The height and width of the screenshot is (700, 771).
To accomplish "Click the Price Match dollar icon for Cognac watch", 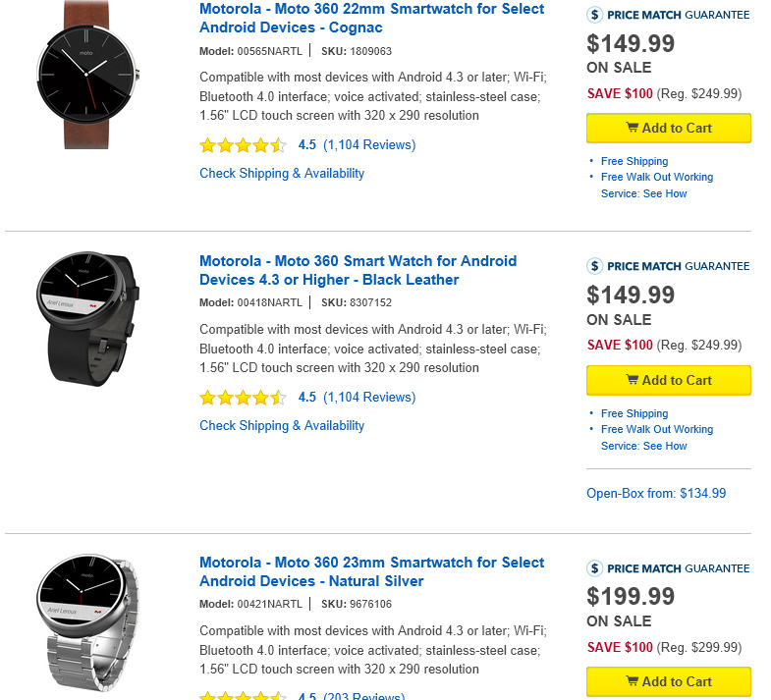I will tap(594, 15).
